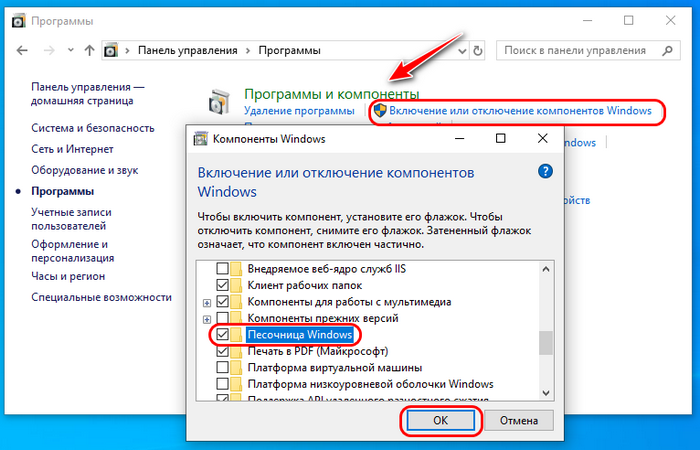Open help with the blue question mark

[x=545, y=171]
